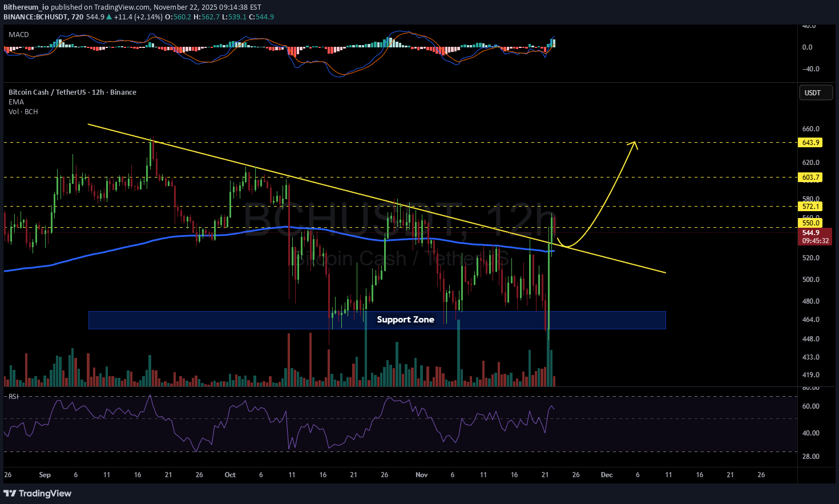Viewport: 839px width, 504px height.
Task: Select the MACD indicator label
Action: coord(19,35)
